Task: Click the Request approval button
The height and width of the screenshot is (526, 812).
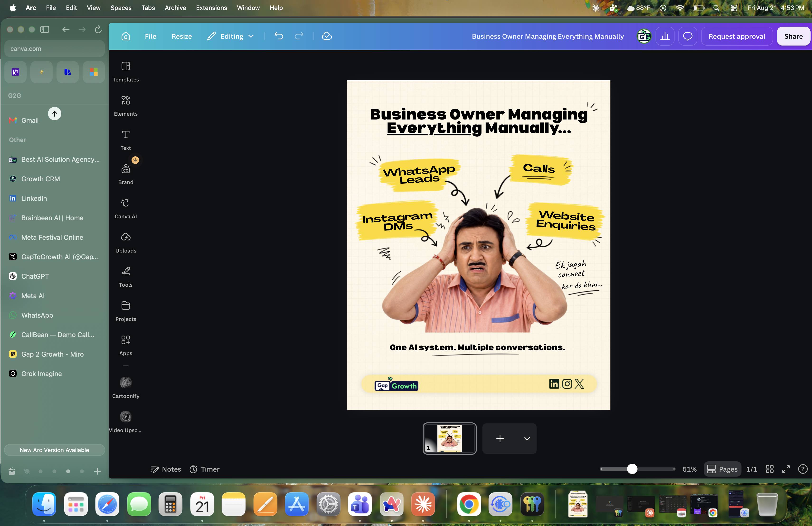Action: 736,36
